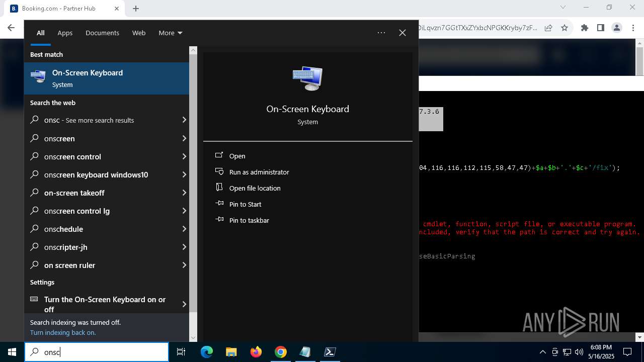This screenshot has height=362, width=644.
Task: Expand the 'onsc' see more results arrow
Action: (184, 120)
